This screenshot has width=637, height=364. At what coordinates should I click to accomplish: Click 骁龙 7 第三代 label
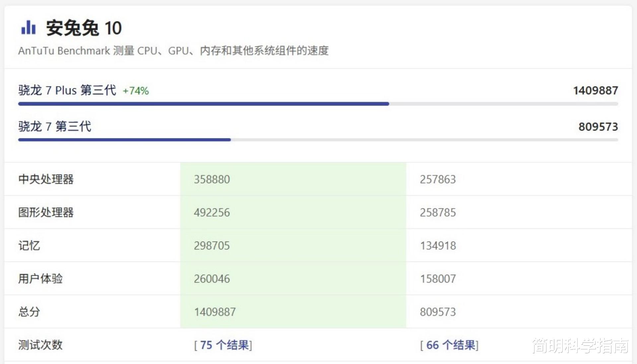tap(55, 126)
